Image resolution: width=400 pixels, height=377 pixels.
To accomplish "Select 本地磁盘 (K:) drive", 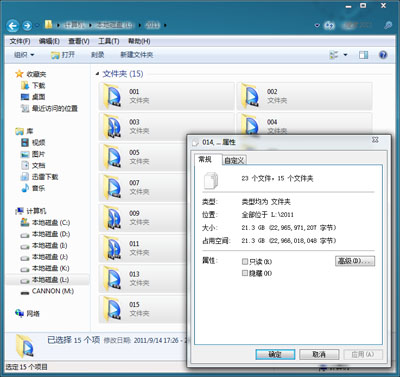I will click(x=45, y=268).
